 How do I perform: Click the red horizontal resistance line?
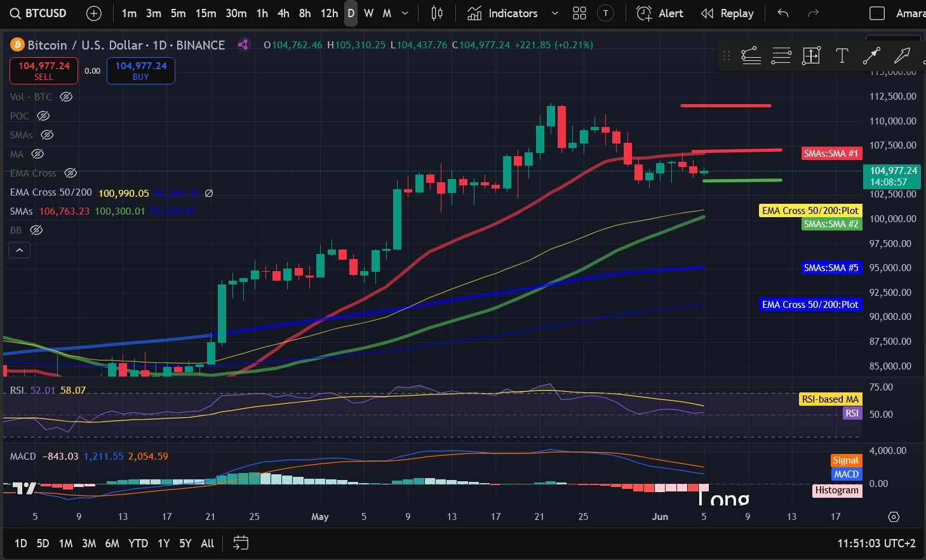click(725, 105)
